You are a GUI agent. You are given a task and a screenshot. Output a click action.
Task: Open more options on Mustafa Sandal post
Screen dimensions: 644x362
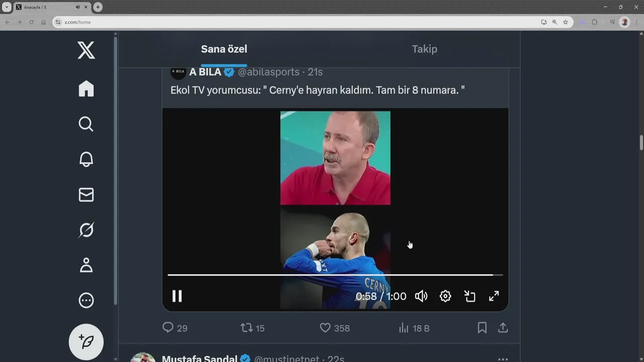[x=503, y=359]
